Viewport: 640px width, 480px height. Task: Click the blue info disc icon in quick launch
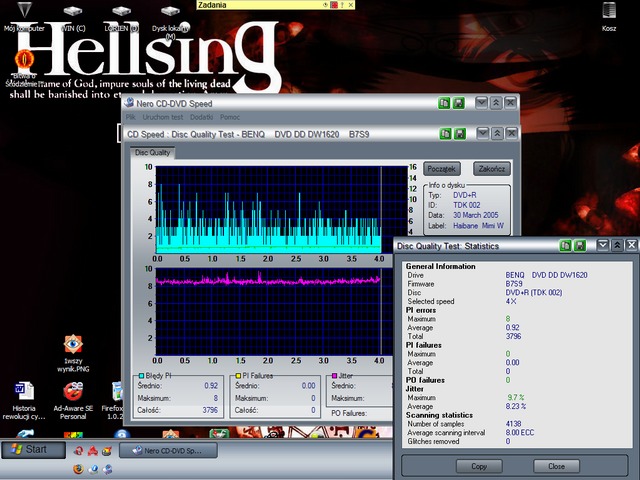(93, 469)
